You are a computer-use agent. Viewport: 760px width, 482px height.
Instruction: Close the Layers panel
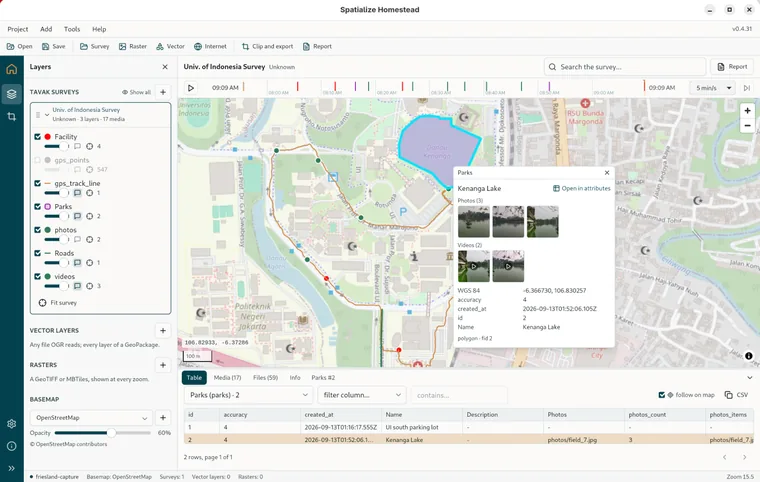[165, 67]
